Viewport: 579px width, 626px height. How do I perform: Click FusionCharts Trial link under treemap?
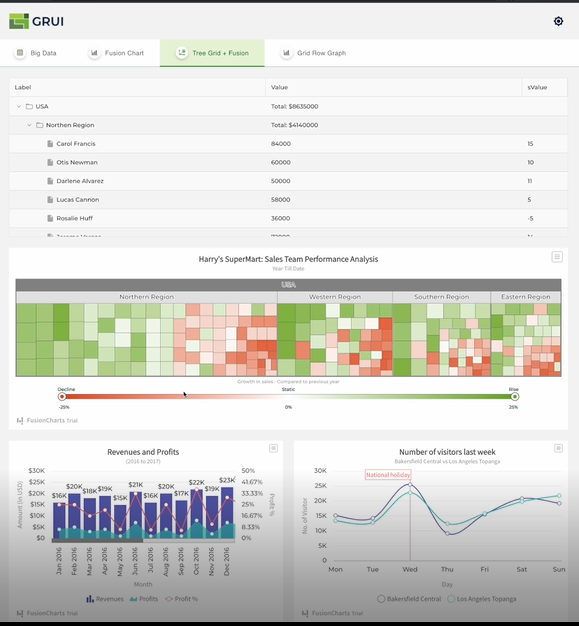click(47, 420)
